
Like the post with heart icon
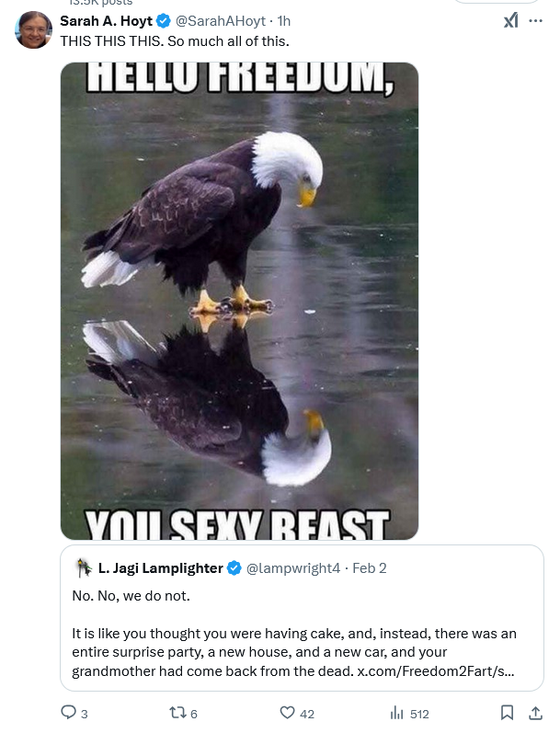click(297, 713)
